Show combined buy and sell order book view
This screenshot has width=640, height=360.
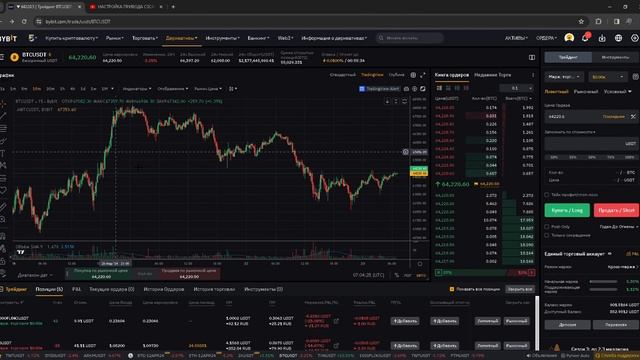439,88
